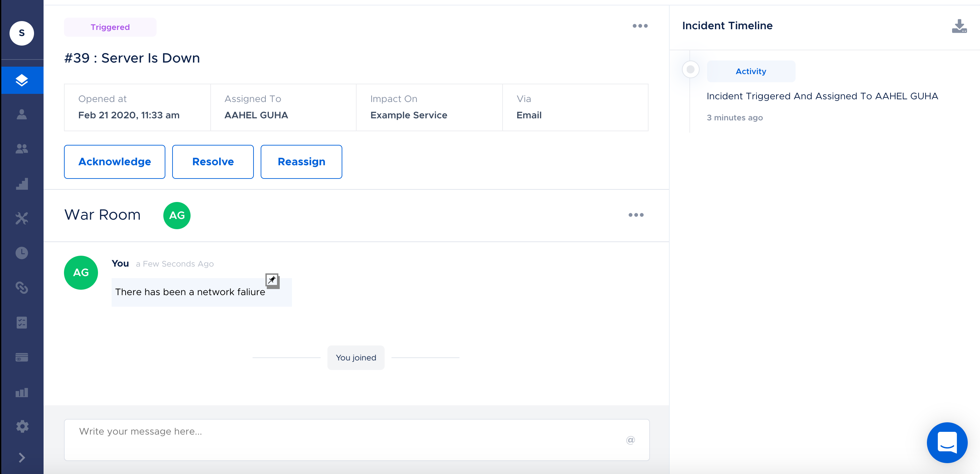Open the settings gear icon in sidebar

pos(22,426)
